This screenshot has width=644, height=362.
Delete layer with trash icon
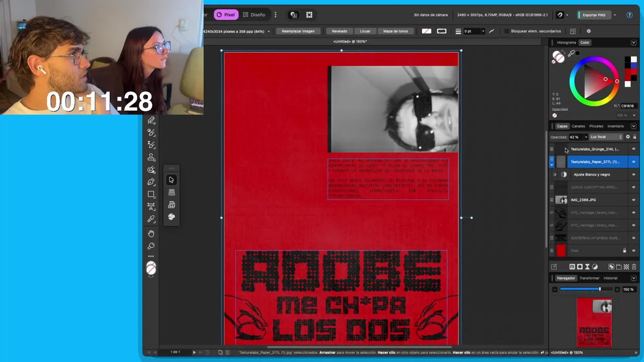(634, 267)
